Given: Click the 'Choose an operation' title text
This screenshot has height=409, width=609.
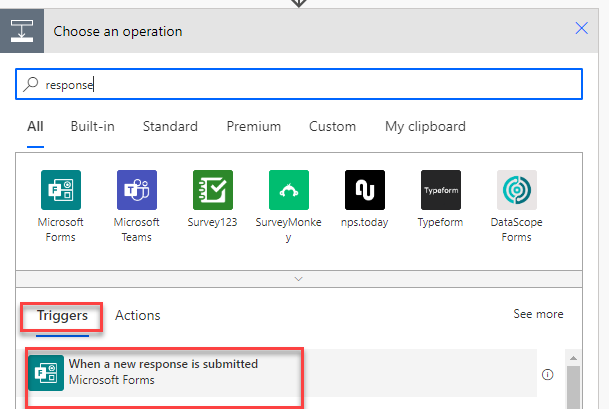Looking at the screenshot, I should click(118, 31).
